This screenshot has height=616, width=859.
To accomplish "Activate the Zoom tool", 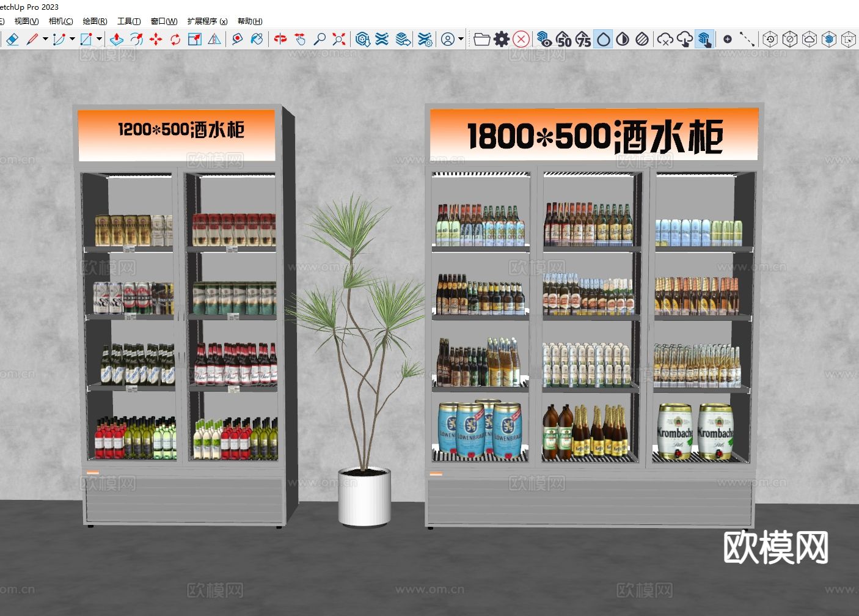I will coord(320,38).
